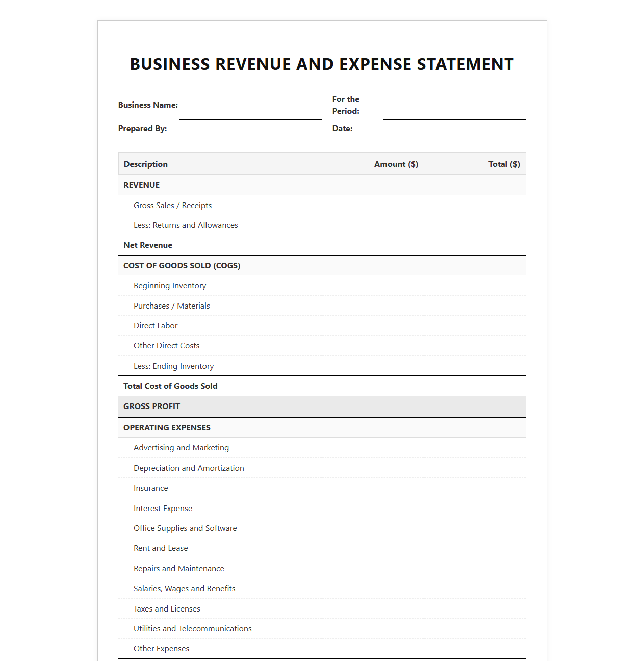Click 'Office Supplies and Software' row label
Image resolution: width=644 pixels, height=661 pixels.
coord(185,528)
